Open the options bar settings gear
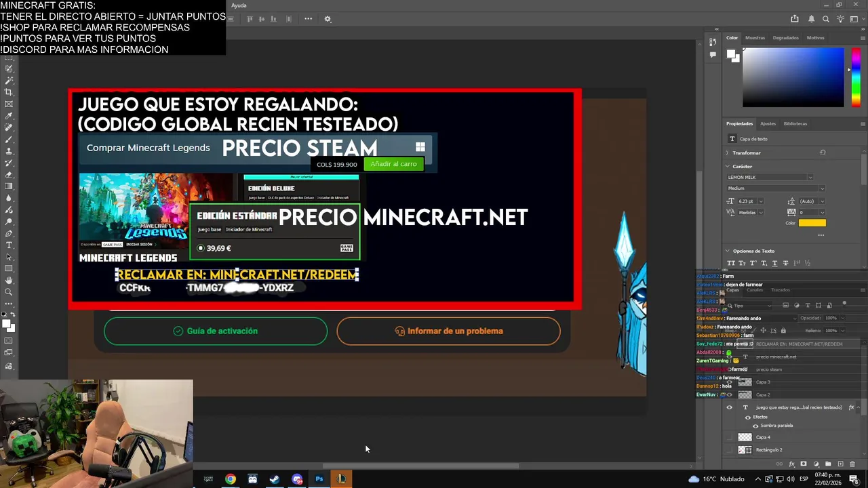Screen dimensions: 868x488 pyautogui.click(x=328, y=19)
